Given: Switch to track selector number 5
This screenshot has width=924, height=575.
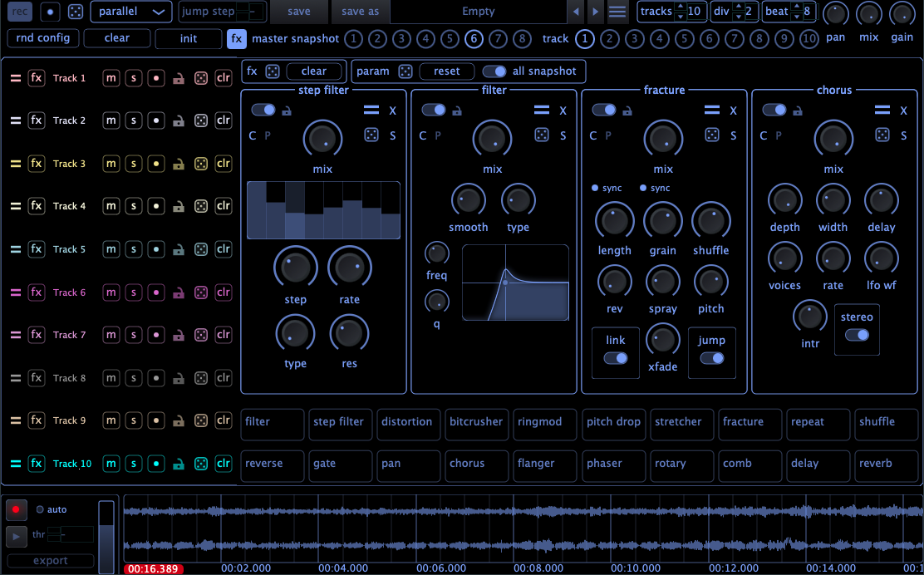Looking at the screenshot, I should click(x=684, y=39).
